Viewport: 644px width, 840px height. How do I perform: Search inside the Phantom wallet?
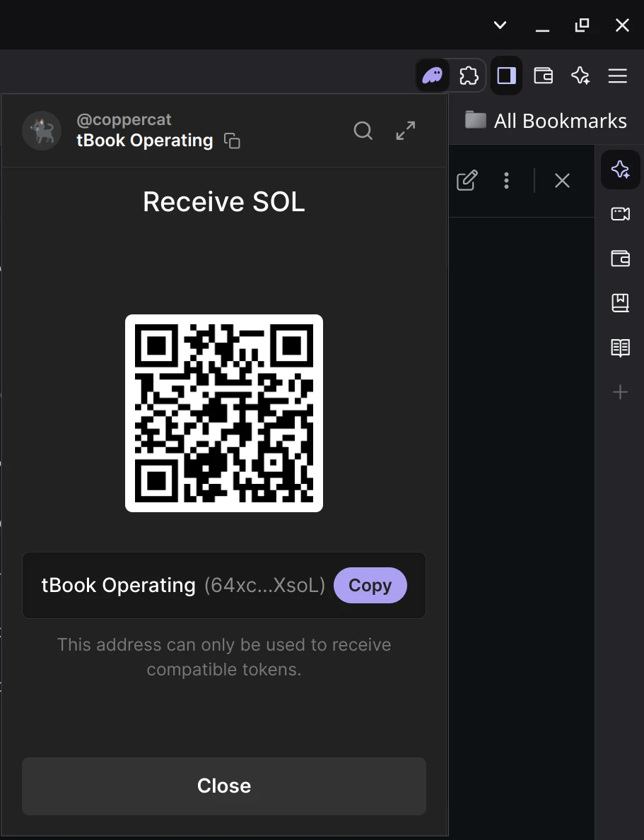click(x=363, y=131)
